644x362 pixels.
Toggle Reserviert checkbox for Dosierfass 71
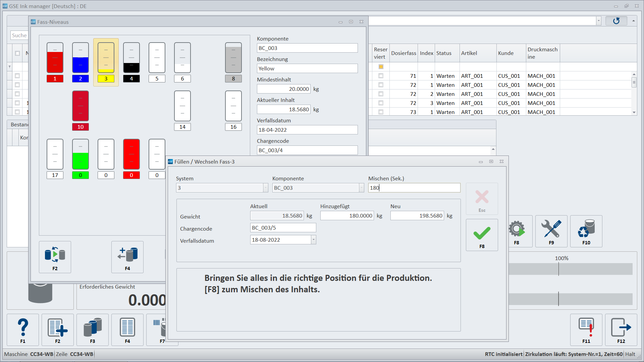[381, 76]
